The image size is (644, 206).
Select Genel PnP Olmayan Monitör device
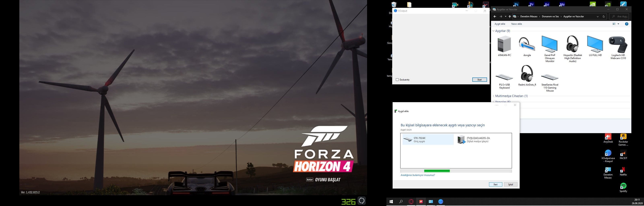(549, 49)
